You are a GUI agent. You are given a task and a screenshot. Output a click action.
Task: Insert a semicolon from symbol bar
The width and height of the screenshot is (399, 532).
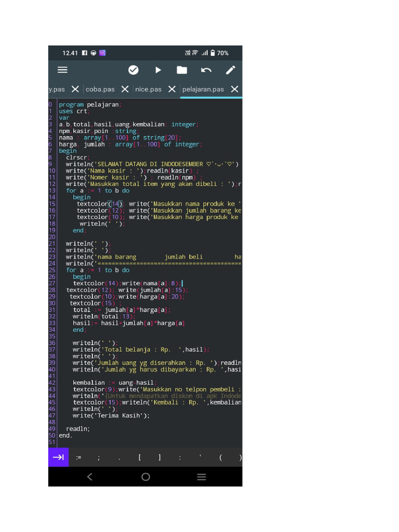[x=99, y=458]
